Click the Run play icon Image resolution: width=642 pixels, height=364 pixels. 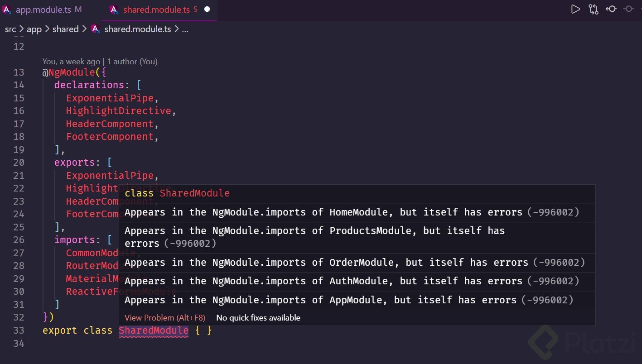(x=575, y=9)
